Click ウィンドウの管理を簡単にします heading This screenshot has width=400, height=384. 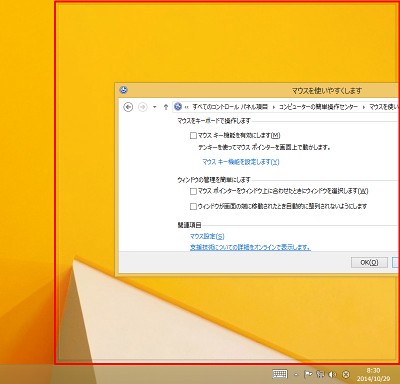[214, 180]
